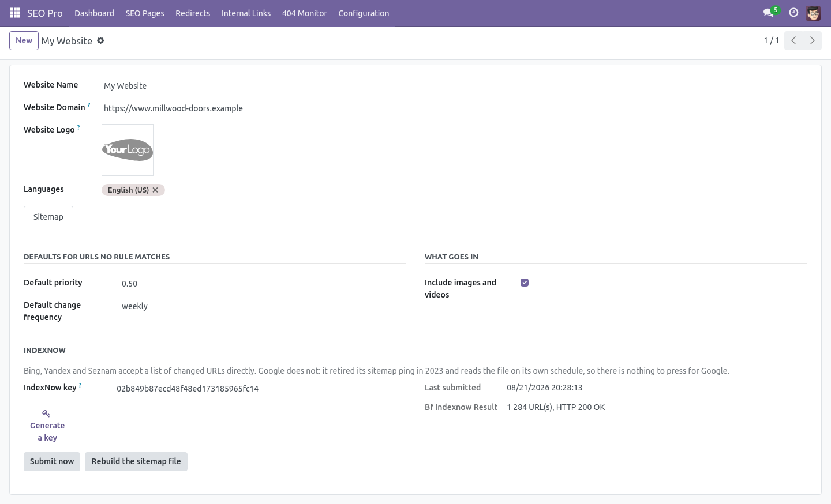Click the New button

[x=24, y=40]
